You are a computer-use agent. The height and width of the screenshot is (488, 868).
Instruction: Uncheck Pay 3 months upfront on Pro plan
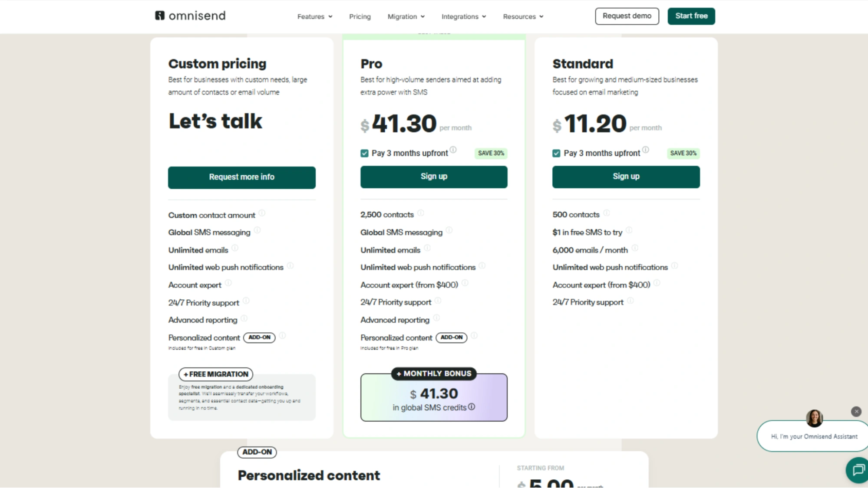[364, 153]
